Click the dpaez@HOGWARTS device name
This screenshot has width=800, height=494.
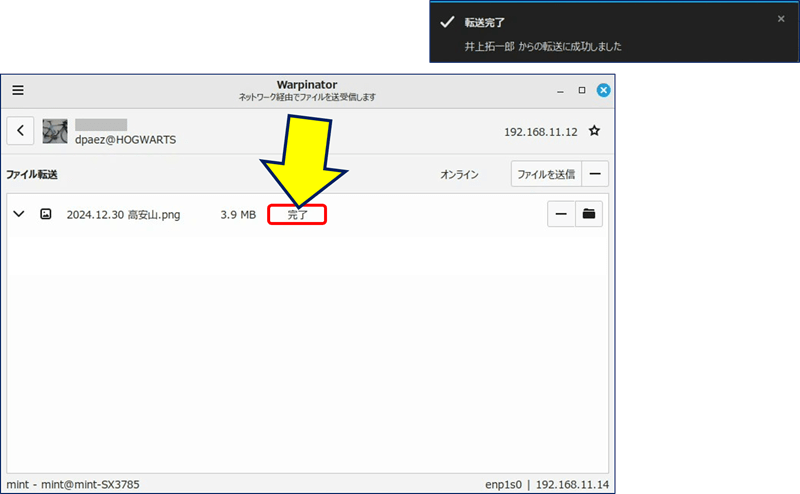(x=126, y=140)
